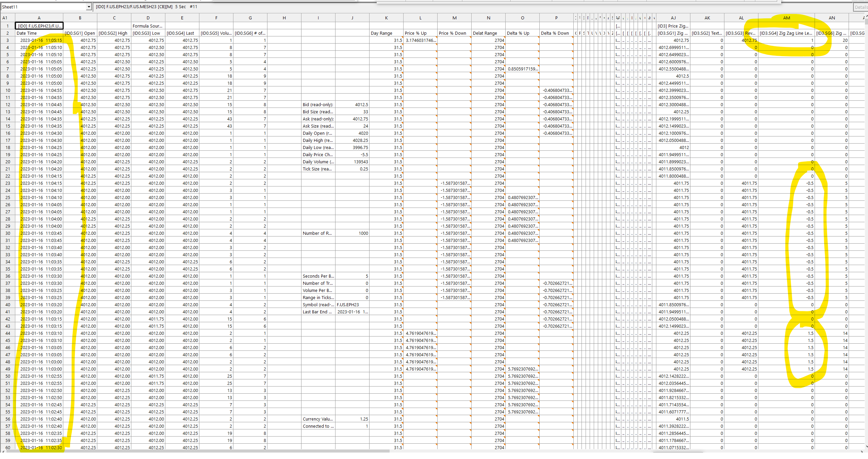The height and width of the screenshot is (459, 868).
Task: Open the Sheet11 sheet selector dropdown arrow
Action: coord(89,7)
